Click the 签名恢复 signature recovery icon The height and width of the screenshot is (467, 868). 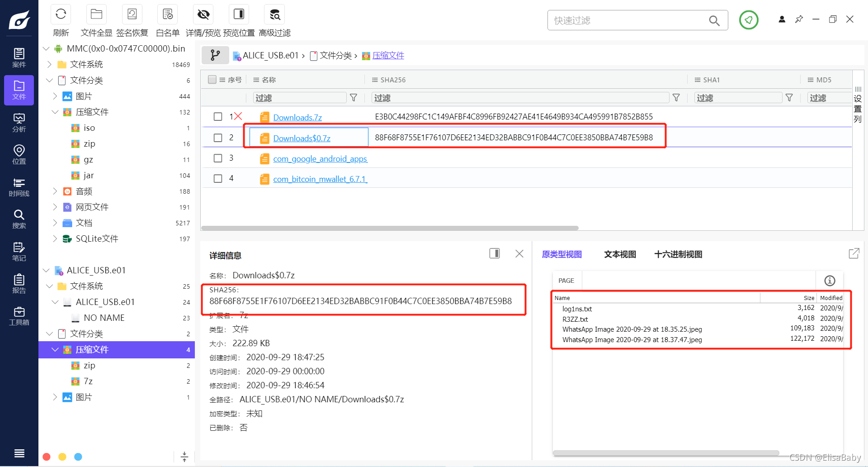click(x=132, y=14)
